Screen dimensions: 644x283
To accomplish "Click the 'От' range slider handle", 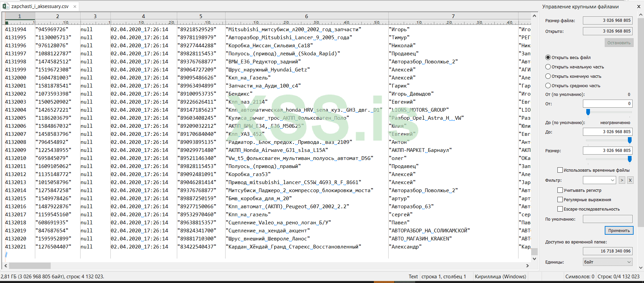I will click(x=588, y=112).
